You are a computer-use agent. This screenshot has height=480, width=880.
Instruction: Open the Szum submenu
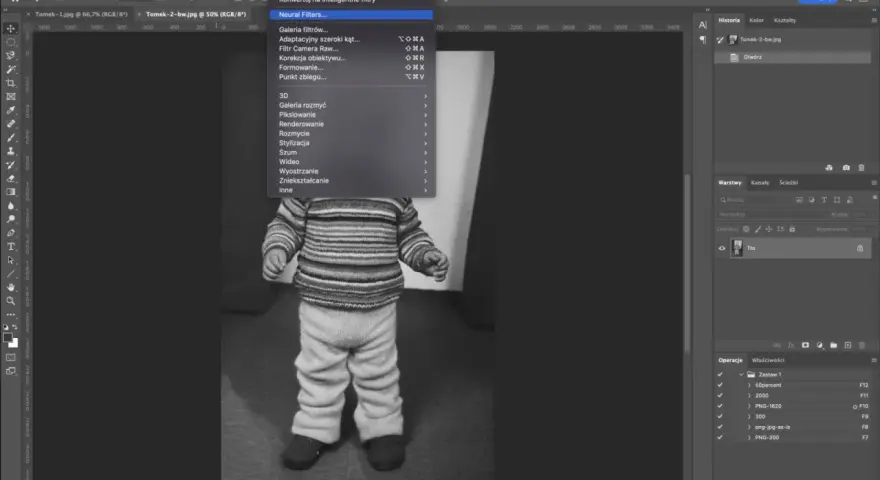tap(351, 152)
